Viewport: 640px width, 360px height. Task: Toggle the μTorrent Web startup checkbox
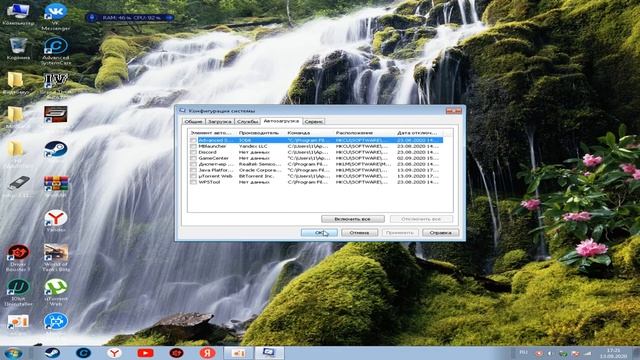(193, 176)
